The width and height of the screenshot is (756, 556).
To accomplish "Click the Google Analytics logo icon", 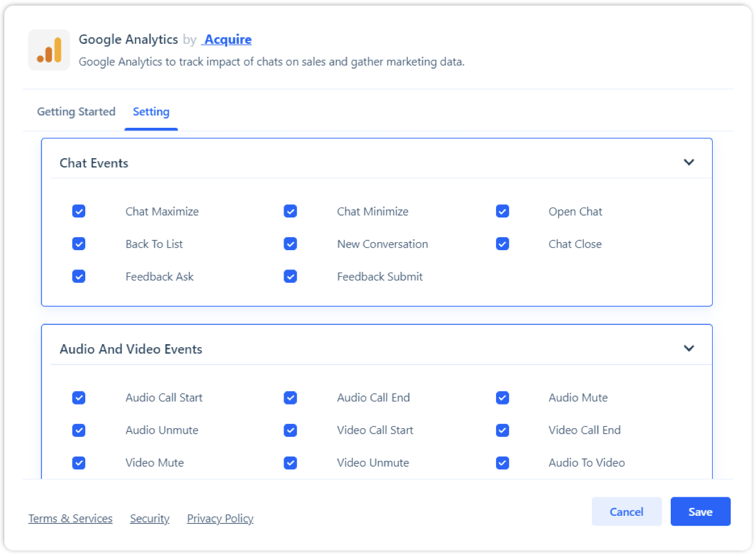I will point(49,50).
